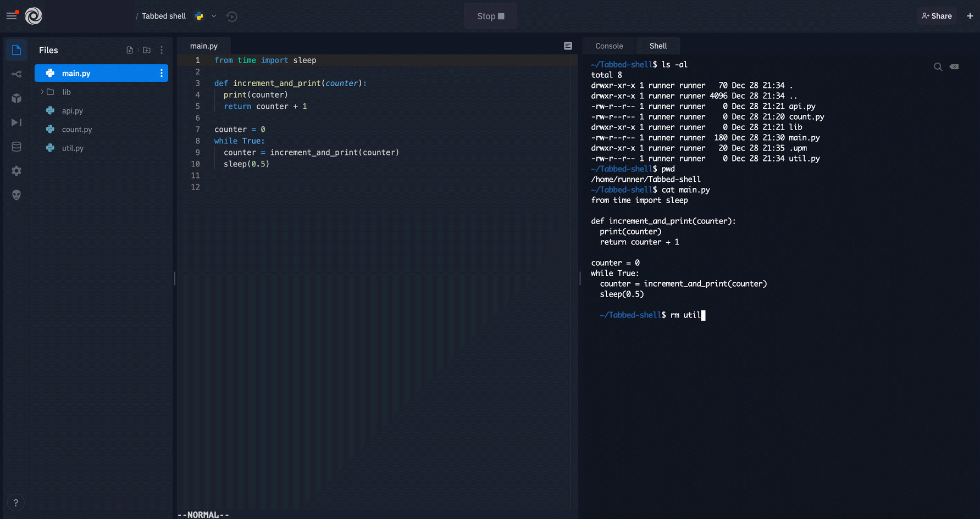Open the Settings gear sidebar icon
Screen dimensions: 980x519
16,171
